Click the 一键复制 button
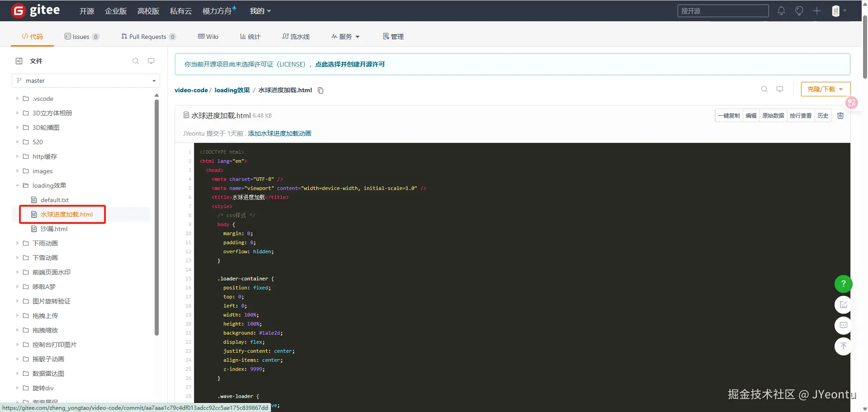Screen dimensions: 868x412 (x=729, y=116)
